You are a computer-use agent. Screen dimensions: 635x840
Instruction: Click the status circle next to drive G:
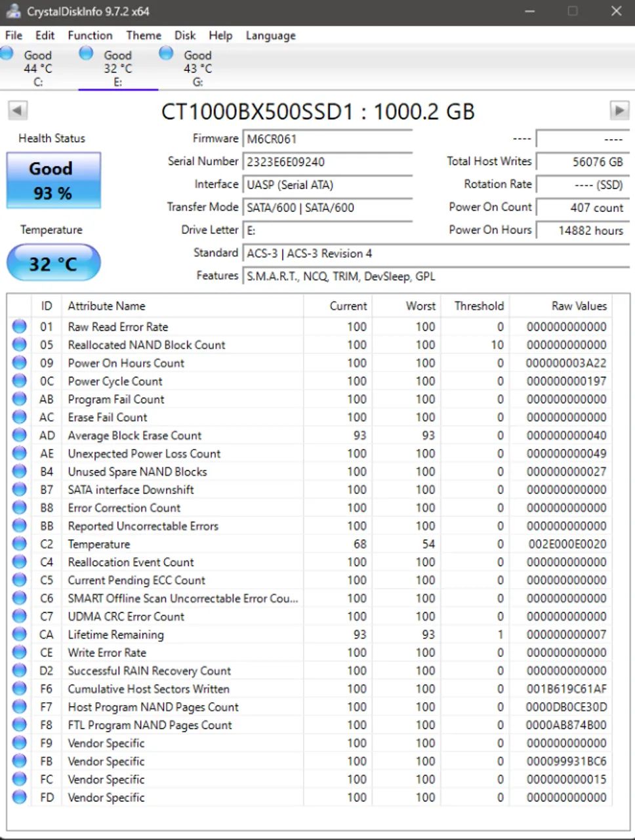pos(165,53)
